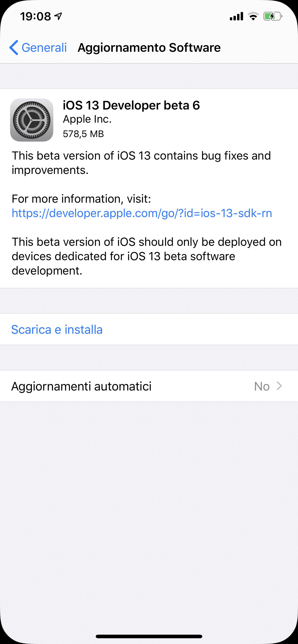Screen dimensions: 298x644
Task: Tap the cellular signal bars icon
Action: click(x=236, y=16)
